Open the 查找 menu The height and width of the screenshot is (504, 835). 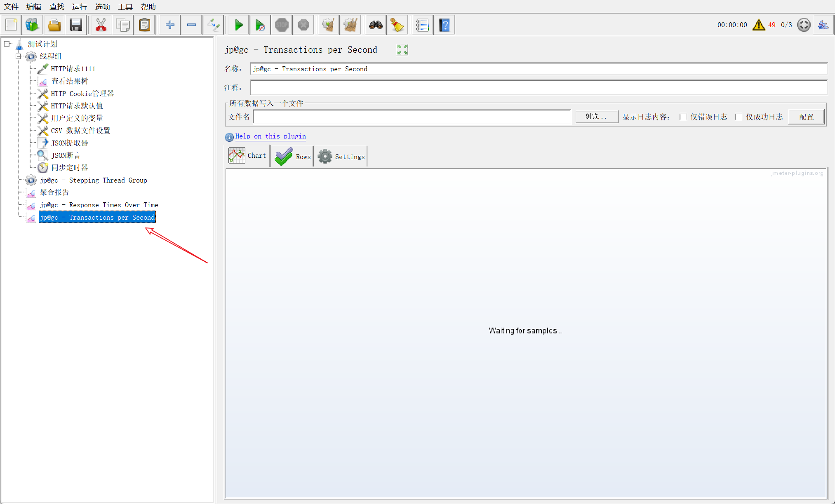point(57,7)
